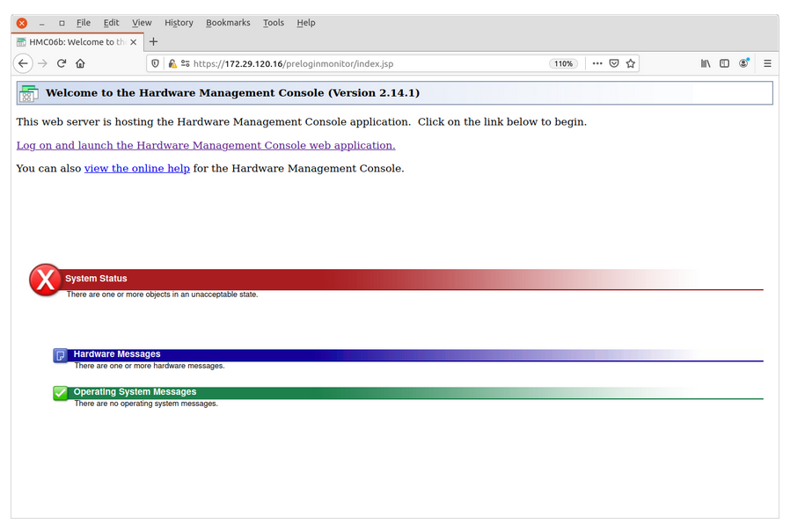This screenshot has height=531, width=812.
Task: Click the URL address bar field
Action: pos(369,63)
